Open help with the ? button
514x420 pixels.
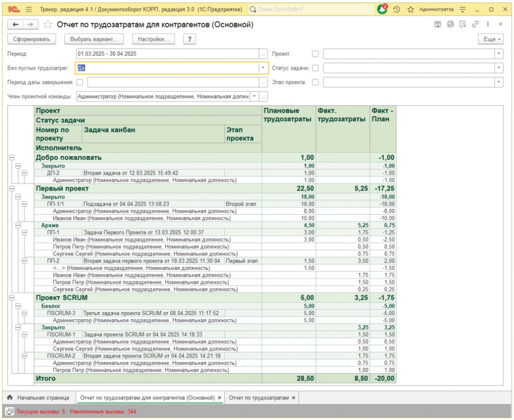(189, 39)
